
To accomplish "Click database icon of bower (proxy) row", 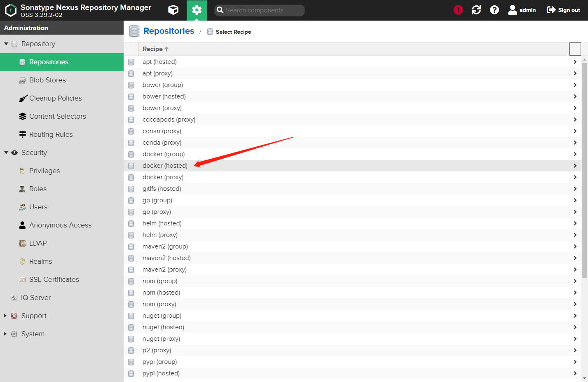I will 131,108.
